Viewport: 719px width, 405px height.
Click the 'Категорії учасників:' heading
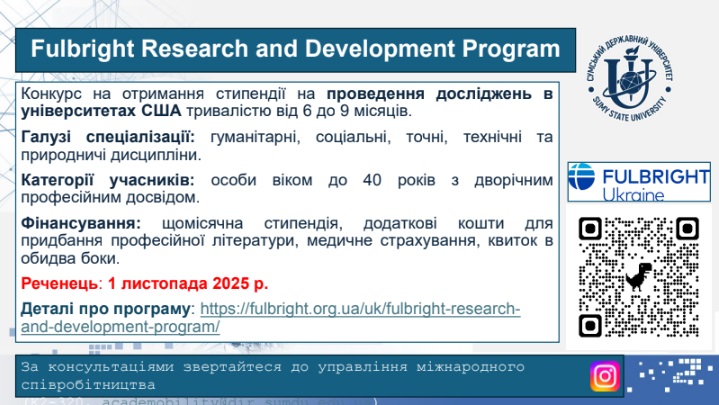point(108,180)
